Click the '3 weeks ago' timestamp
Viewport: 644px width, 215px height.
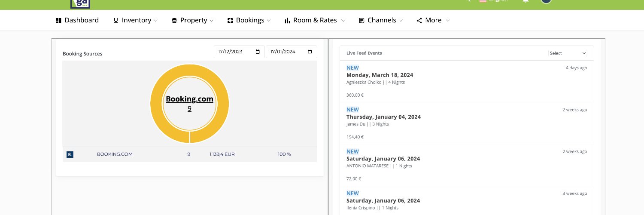tap(575, 193)
